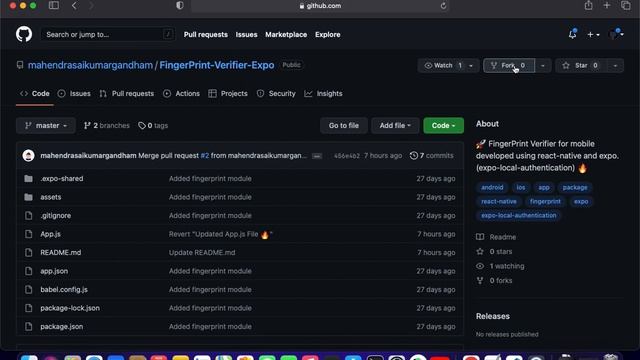
Task: Open package-lock.json file
Action: 70,308
